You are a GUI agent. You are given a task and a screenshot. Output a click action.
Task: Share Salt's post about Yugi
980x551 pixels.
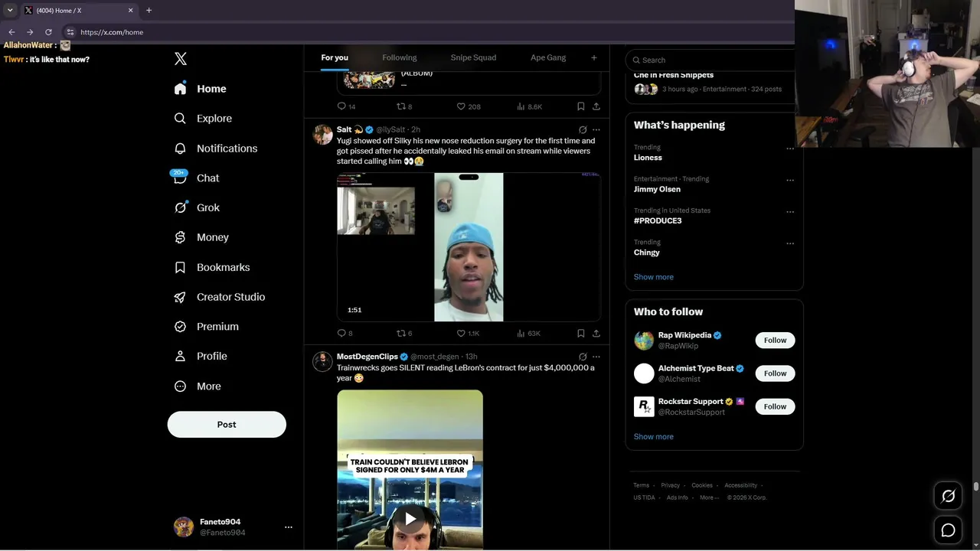click(596, 334)
